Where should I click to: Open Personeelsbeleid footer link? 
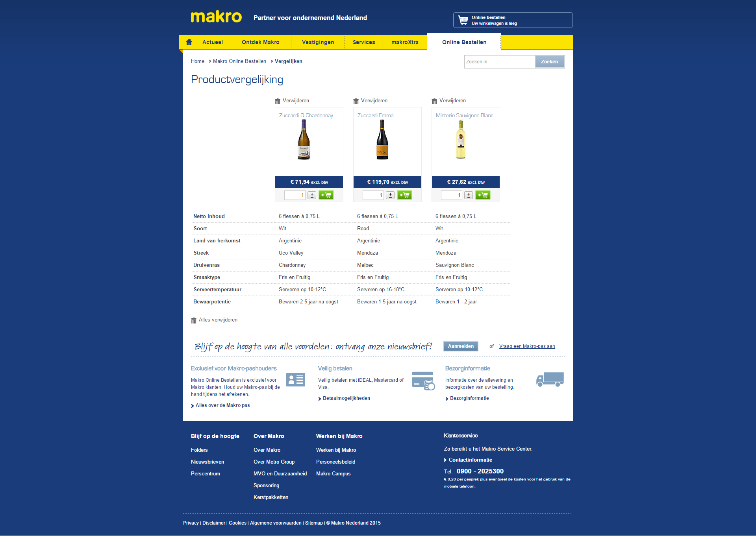pos(335,462)
